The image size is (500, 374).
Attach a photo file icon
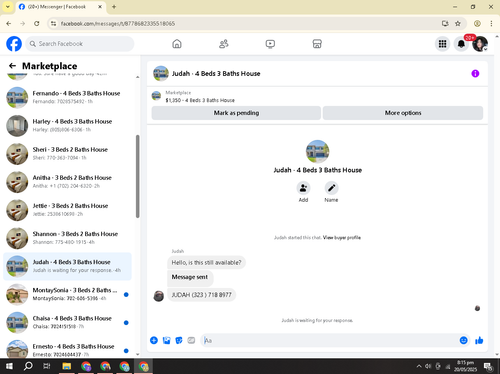[x=166, y=340]
